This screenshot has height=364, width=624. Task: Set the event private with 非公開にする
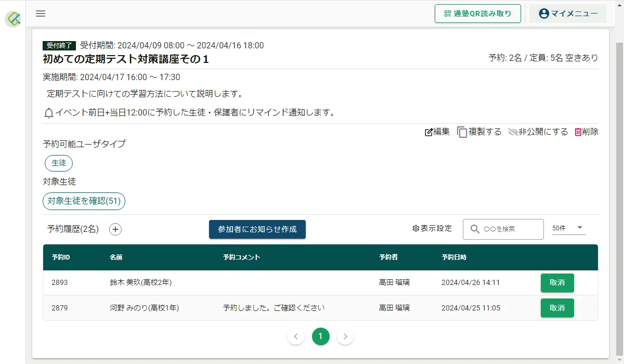538,132
